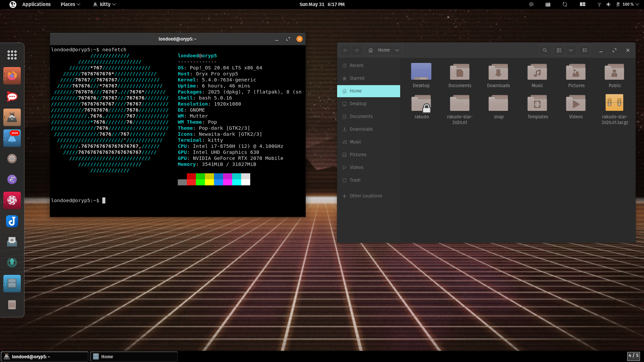This screenshot has width=644, height=362.
Task: Click the @ tray icon in top bar
Action: [531, 4]
